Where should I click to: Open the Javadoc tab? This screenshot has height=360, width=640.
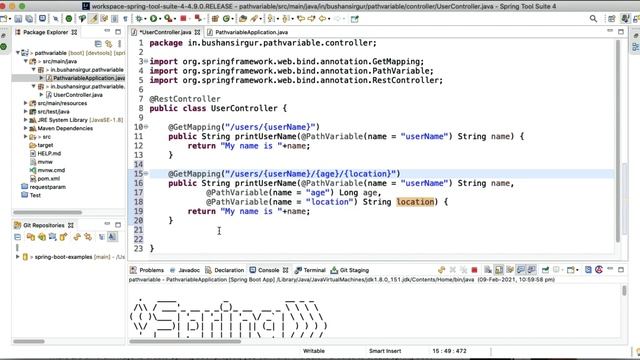click(x=184, y=270)
